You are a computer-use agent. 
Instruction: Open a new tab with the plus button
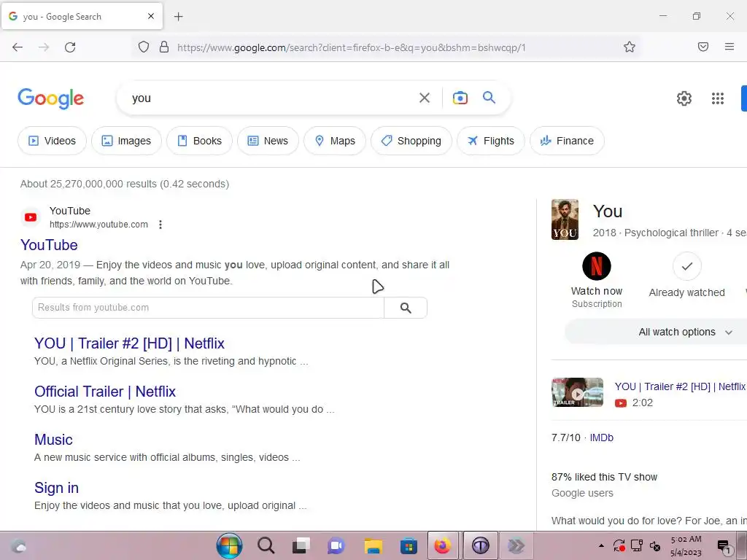point(178,17)
